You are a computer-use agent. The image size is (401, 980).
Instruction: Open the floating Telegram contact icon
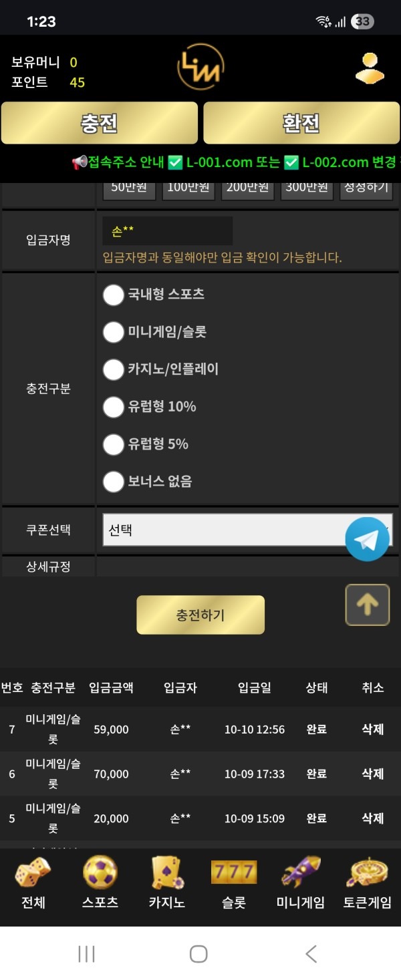[367, 539]
